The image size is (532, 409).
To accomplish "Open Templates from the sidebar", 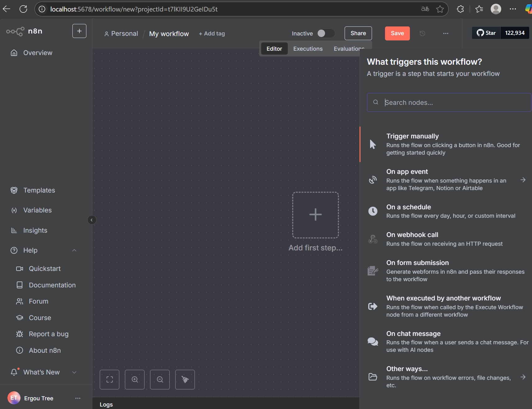I will pos(39,190).
